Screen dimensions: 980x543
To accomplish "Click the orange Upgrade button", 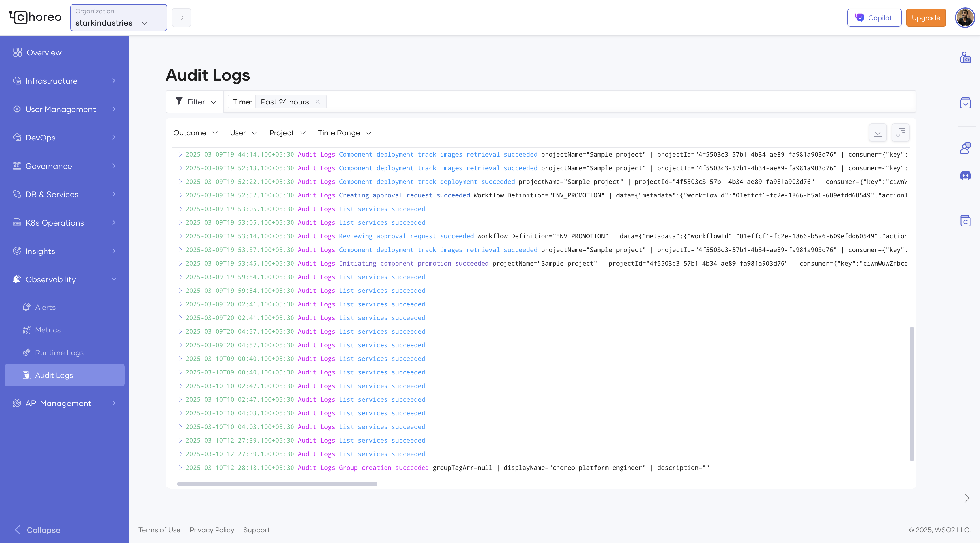I will coord(926,18).
